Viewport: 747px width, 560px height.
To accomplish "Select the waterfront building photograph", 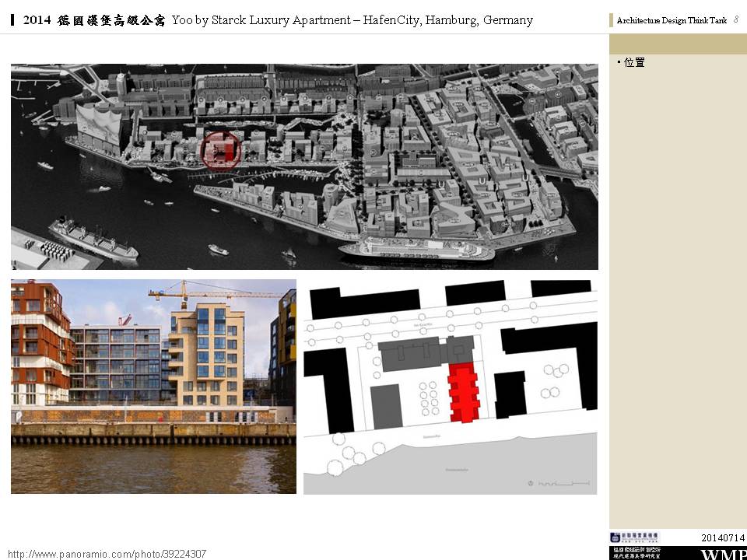I will point(153,387).
